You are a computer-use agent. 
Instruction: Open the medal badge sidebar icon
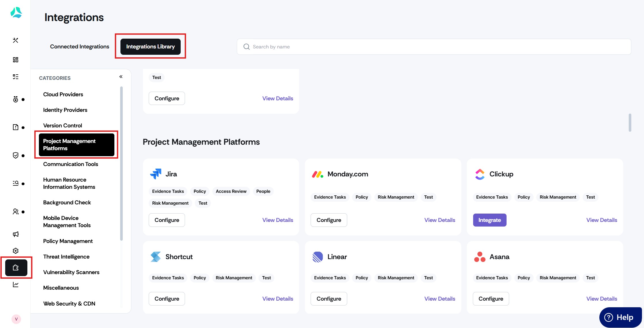[16, 99]
